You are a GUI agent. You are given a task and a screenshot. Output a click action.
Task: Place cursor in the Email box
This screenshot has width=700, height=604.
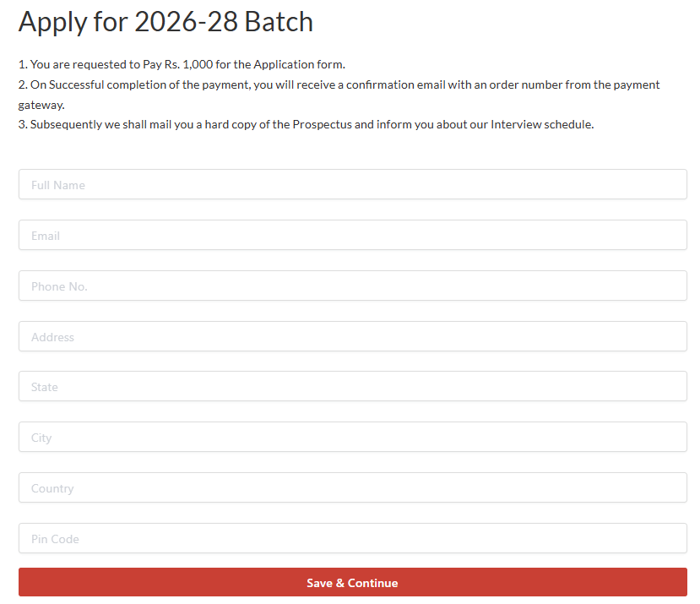pyautogui.click(x=352, y=235)
